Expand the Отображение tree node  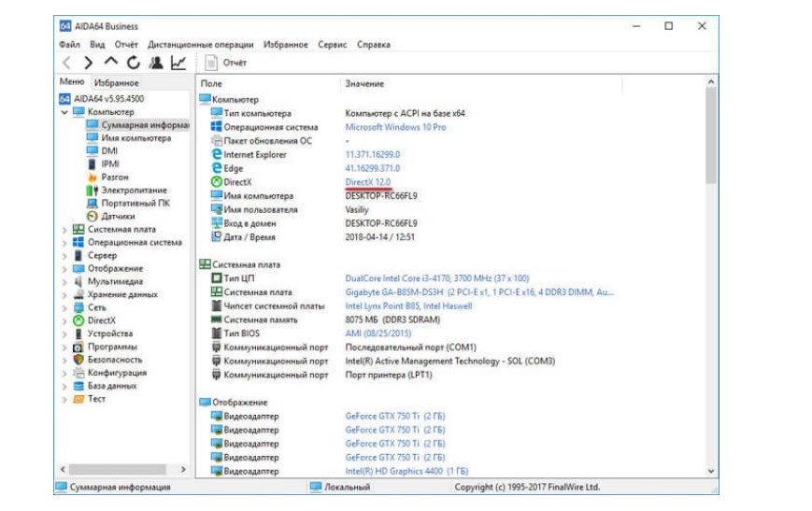pos(64,269)
